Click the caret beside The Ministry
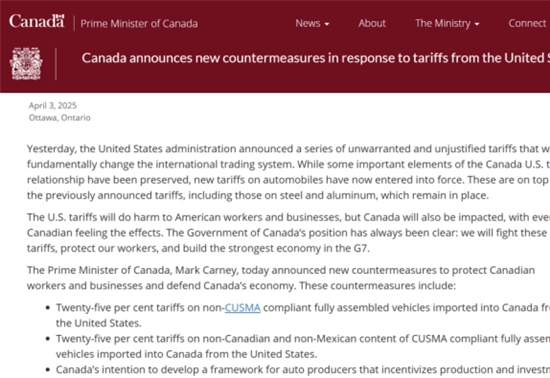Viewport: 550px width, 378px height. pyautogui.click(x=477, y=24)
